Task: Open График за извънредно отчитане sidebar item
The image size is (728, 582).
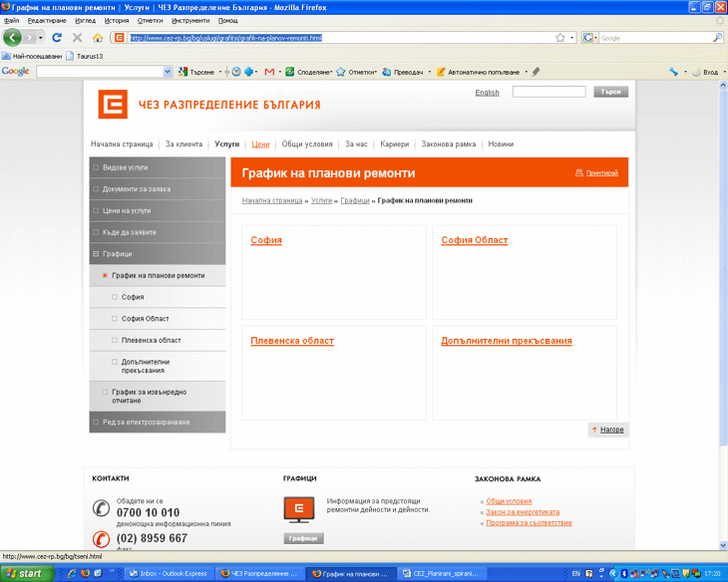Action: click(149, 397)
